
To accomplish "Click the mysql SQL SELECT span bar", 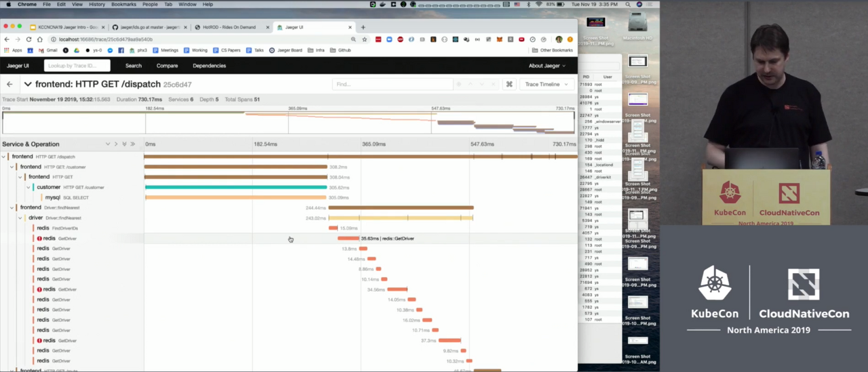I will click(236, 197).
